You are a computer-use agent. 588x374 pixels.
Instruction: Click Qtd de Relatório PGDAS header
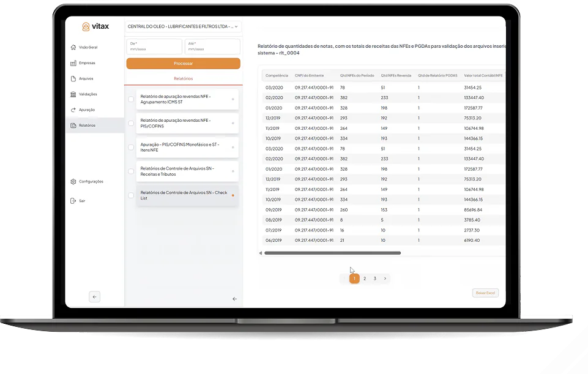[437, 75]
